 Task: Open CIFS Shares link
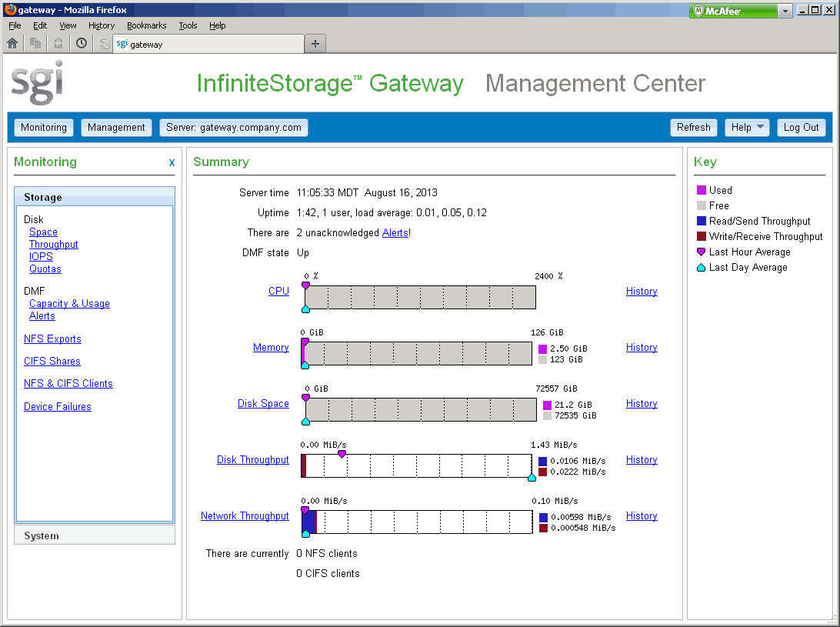(x=52, y=362)
